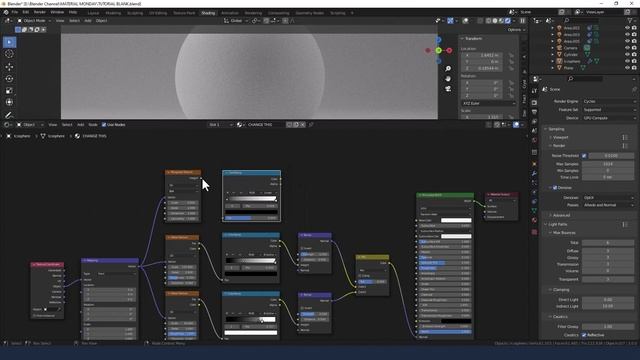
Task: Open the Render menu
Action: pos(40,12)
